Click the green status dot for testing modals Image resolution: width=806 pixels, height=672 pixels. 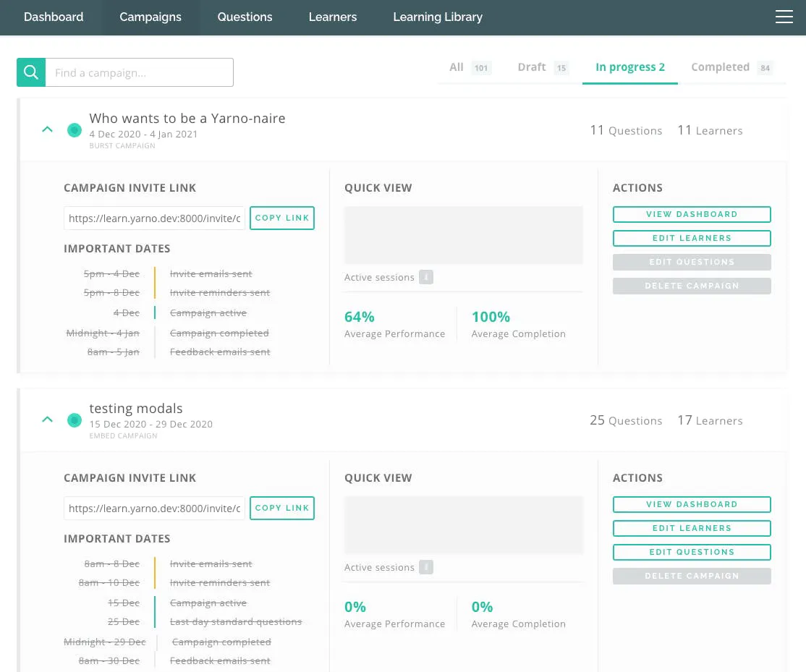[75, 420]
